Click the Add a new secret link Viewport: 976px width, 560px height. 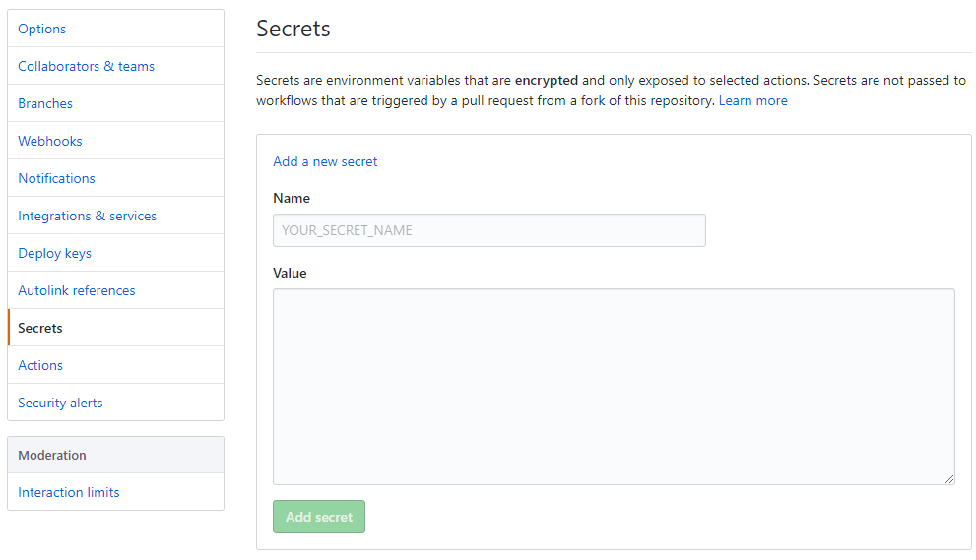pos(325,161)
